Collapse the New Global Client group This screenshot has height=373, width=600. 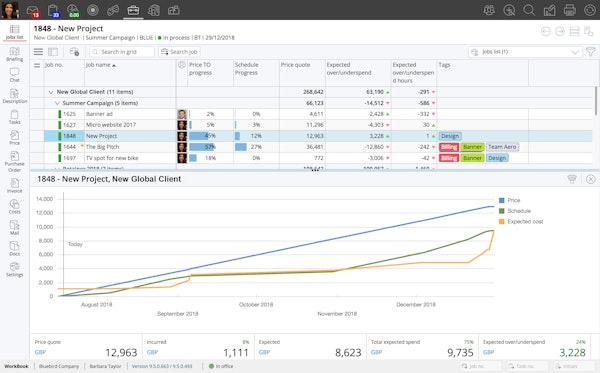[51, 92]
